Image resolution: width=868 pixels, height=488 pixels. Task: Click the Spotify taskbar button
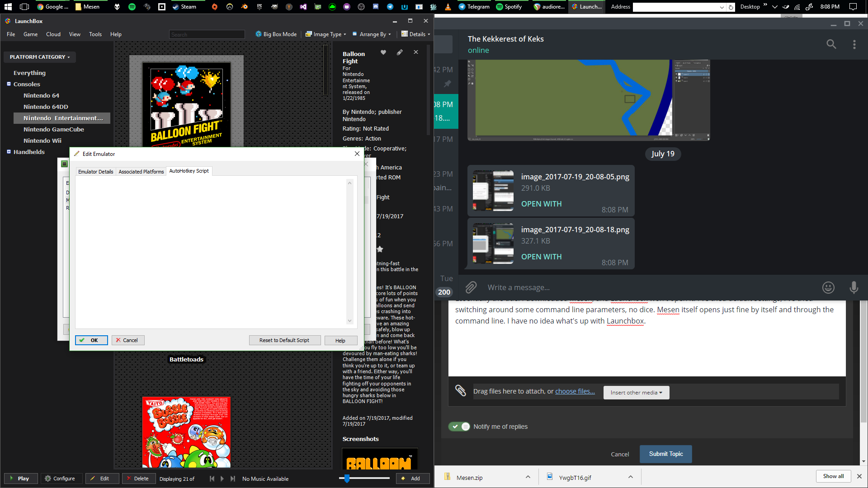click(509, 7)
